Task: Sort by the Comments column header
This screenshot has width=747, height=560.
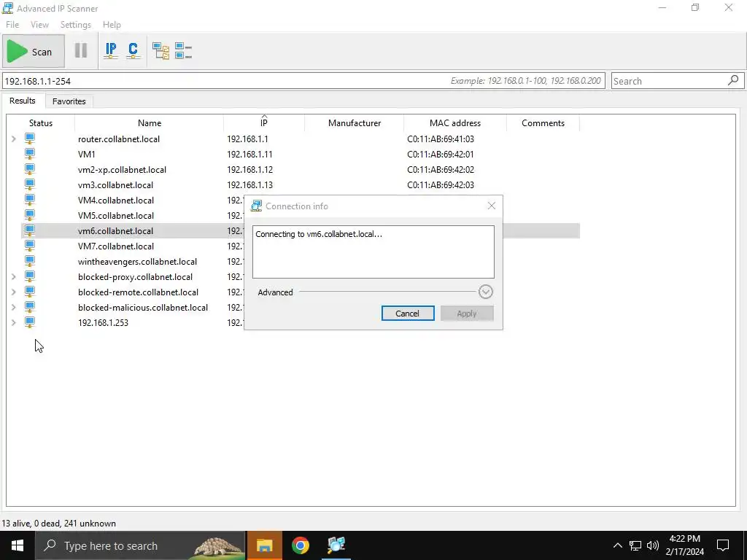Action: click(x=543, y=122)
